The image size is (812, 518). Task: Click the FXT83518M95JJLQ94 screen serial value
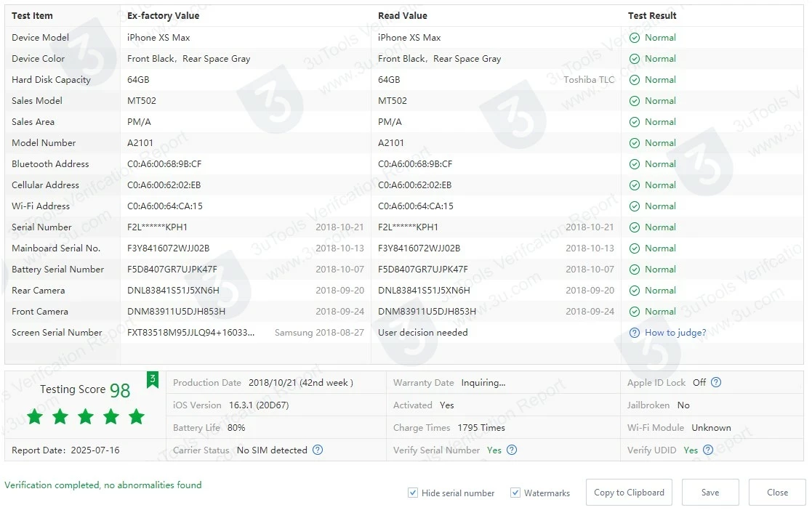click(190, 332)
